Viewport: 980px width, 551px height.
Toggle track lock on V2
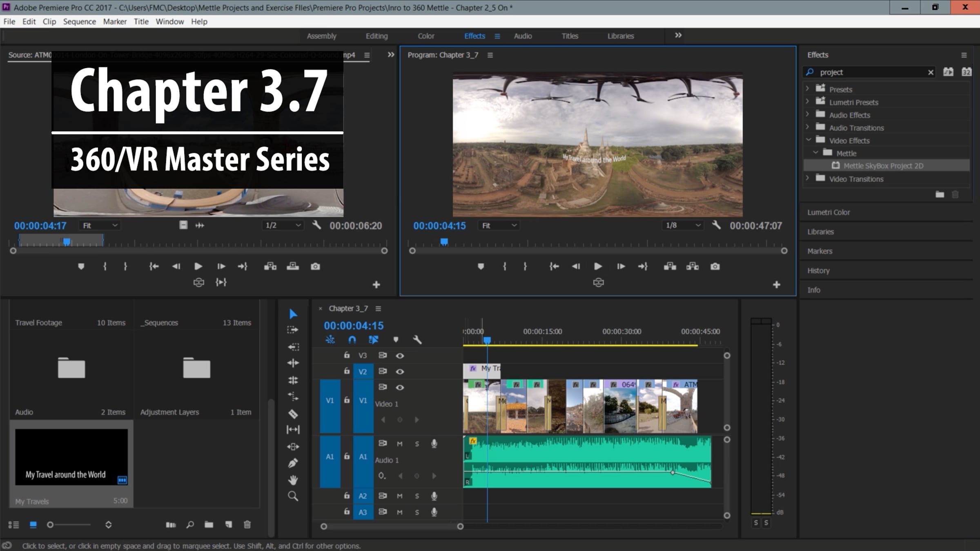347,371
